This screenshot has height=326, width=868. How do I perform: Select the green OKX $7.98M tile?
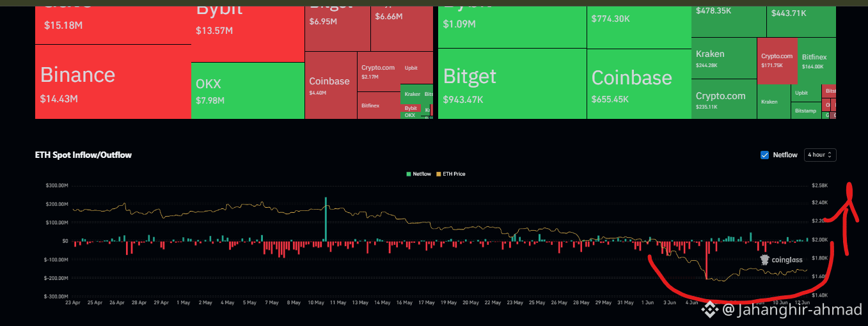pos(248,91)
